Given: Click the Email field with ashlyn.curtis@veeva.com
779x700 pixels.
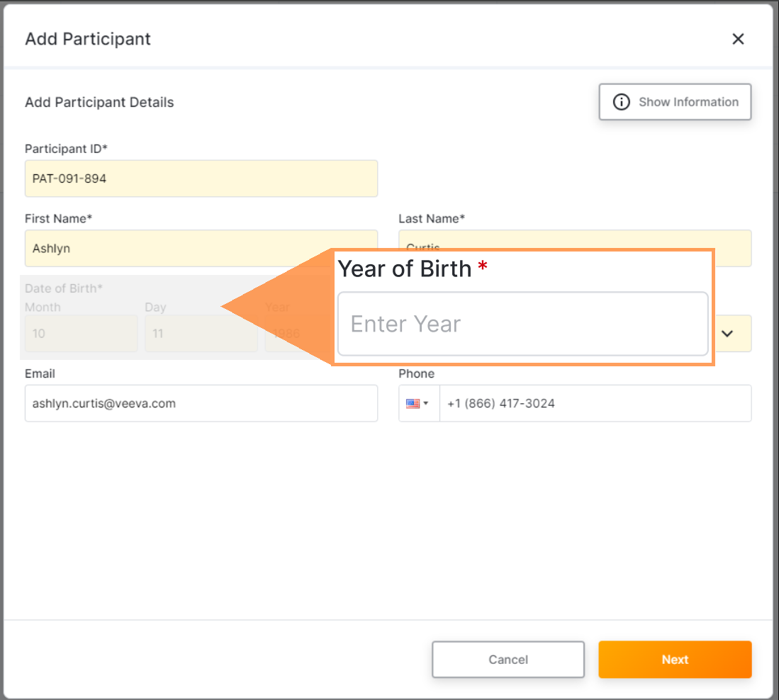Looking at the screenshot, I should 201,404.
